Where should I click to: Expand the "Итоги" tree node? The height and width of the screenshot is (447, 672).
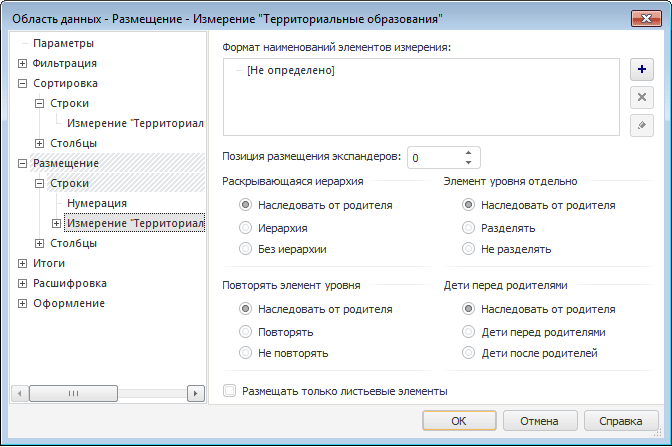click(23, 263)
